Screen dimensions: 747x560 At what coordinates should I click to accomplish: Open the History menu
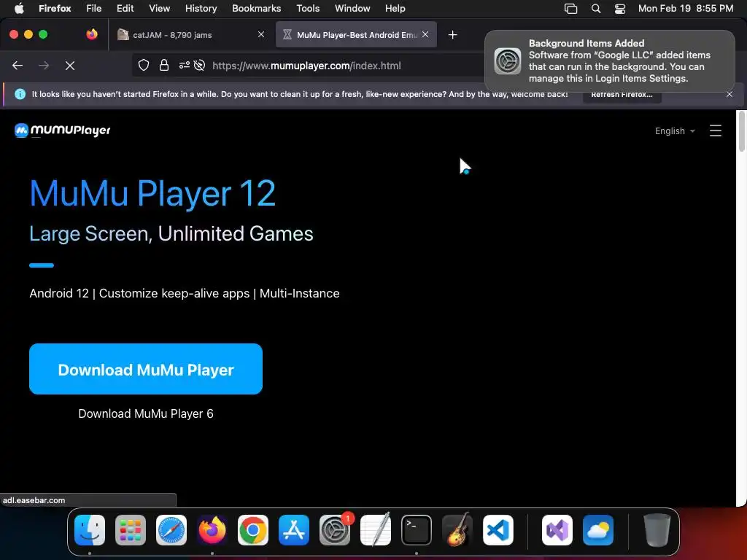tap(201, 8)
